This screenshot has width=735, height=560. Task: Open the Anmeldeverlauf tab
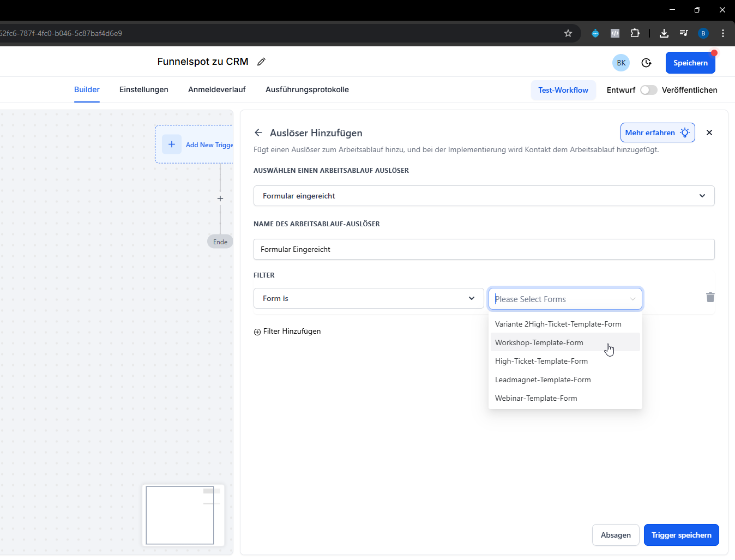pos(217,89)
